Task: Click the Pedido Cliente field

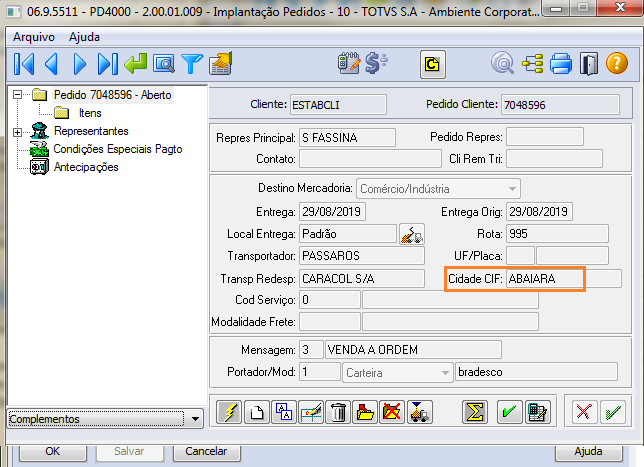Action: point(561,105)
